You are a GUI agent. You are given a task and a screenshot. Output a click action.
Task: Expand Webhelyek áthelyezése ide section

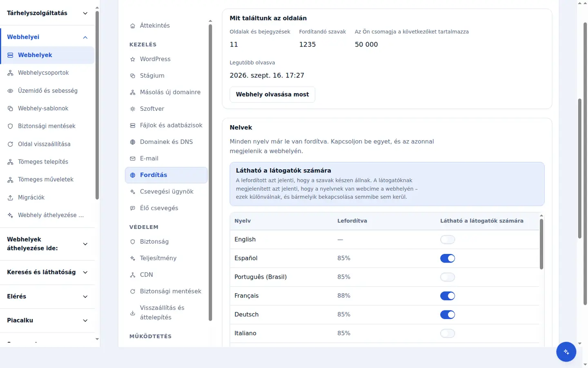click(47, 244)
